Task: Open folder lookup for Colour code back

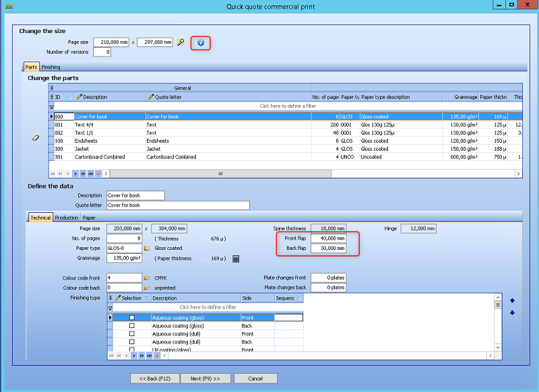Action: pos(147,288)
